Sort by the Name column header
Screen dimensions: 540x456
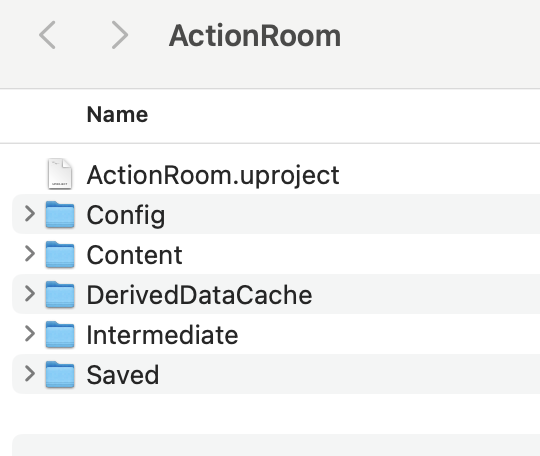point(117,114)
